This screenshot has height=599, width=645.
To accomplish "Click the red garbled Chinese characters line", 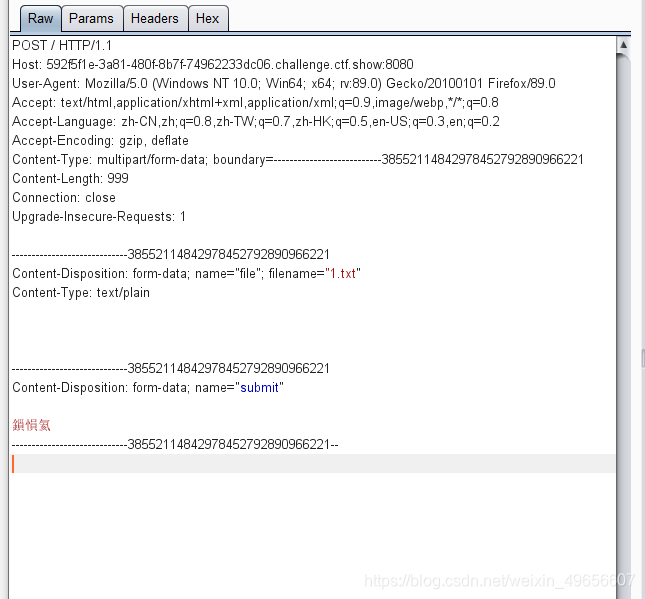I will point(31,425).
